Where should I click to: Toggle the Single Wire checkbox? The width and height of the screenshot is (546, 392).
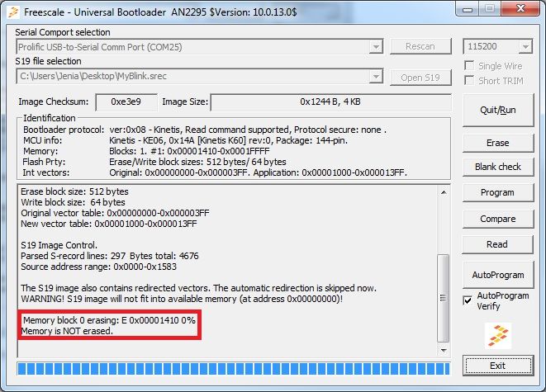pos(469,65)
